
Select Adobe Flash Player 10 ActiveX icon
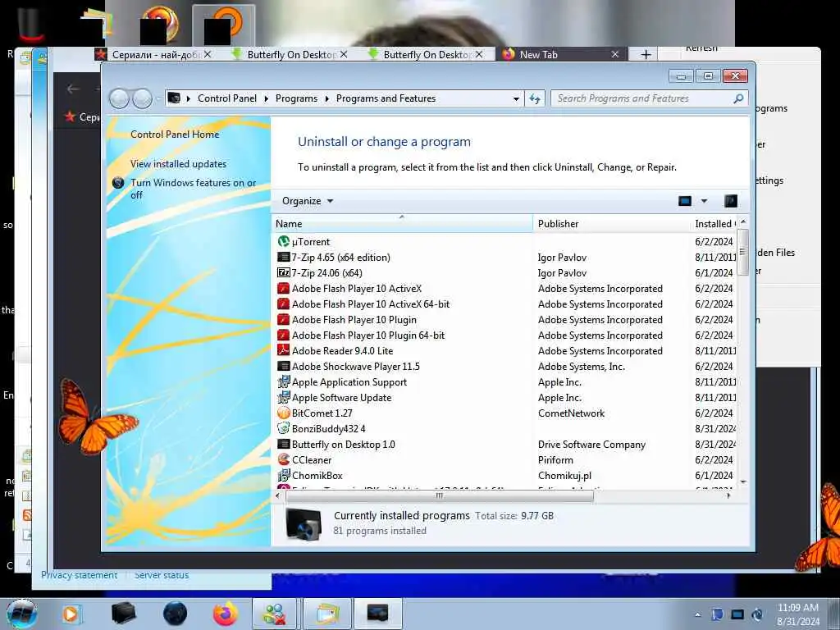[x=283, y=288]
